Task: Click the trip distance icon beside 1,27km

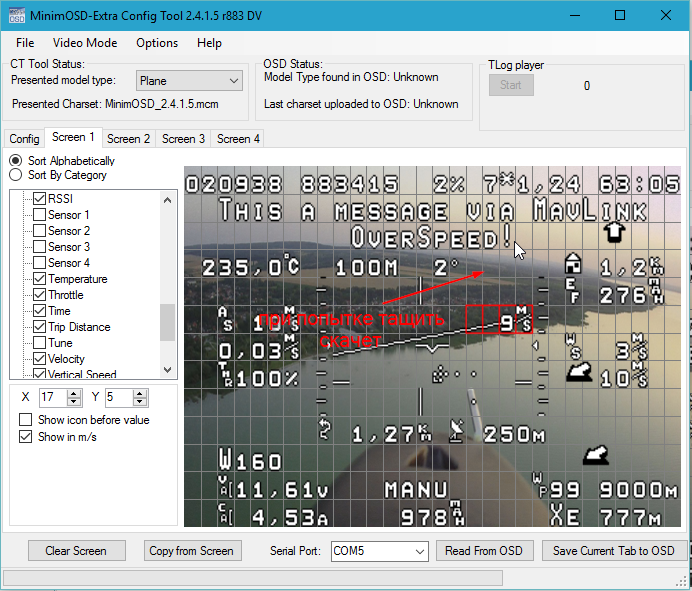Action: (x=324, y=430)
